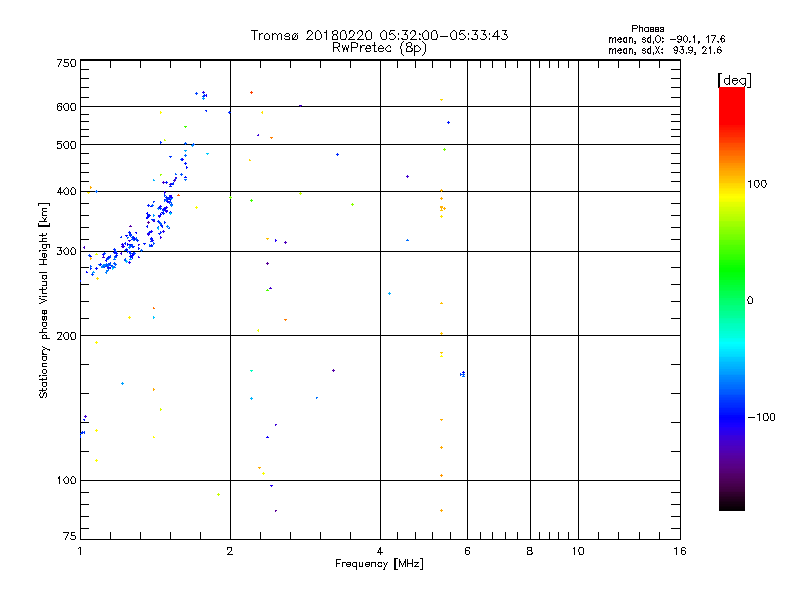This screenshot has width=800, height=600.
Task: Click the "16" frequency axis tick label
Action: (x=680, y=551)
